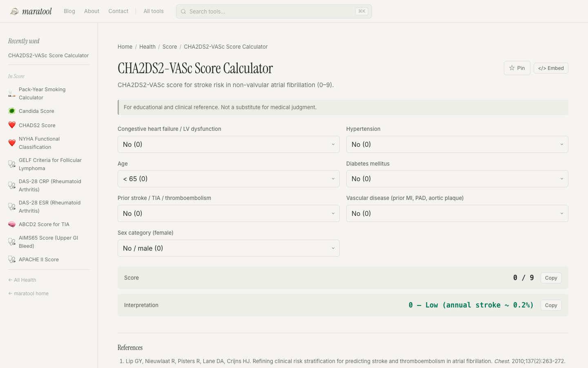The image size is (588, 368).
Task: Open the Blog page
Action: [69, 11]
